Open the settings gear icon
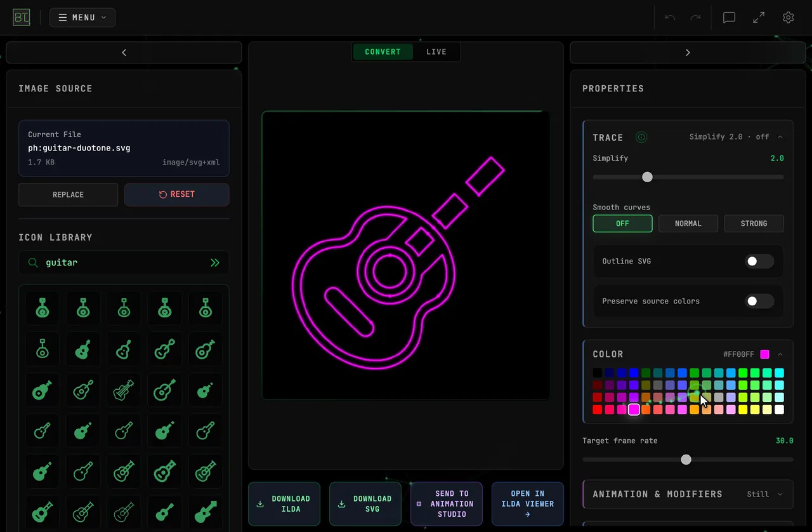This screenshot has height=532, width=812. [789, 18]
